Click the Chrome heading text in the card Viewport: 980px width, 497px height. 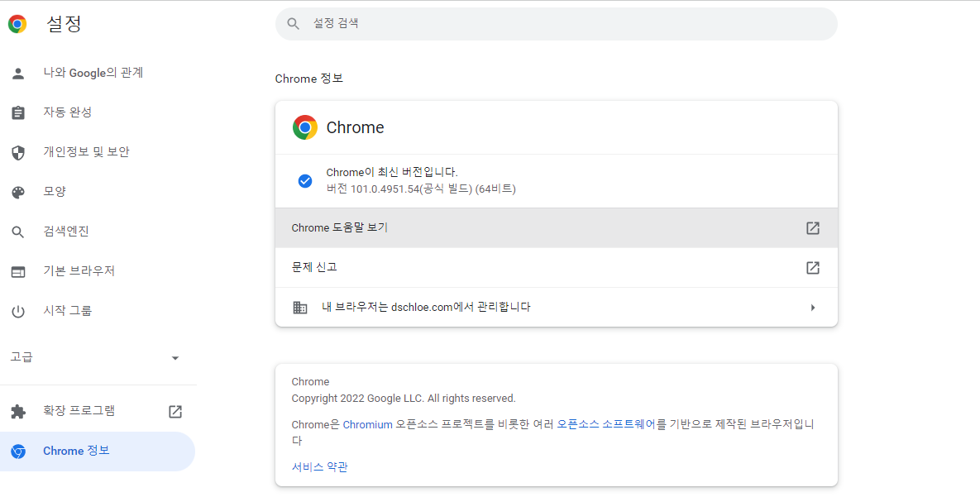click(x=355, y=127)
